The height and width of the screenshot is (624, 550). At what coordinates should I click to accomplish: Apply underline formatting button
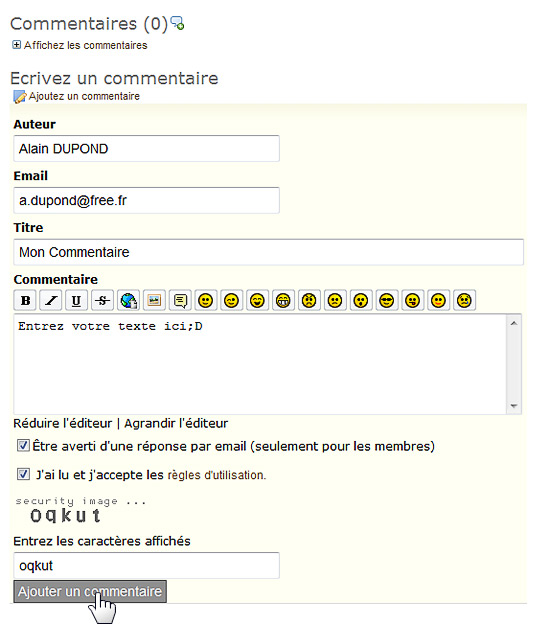76,300
